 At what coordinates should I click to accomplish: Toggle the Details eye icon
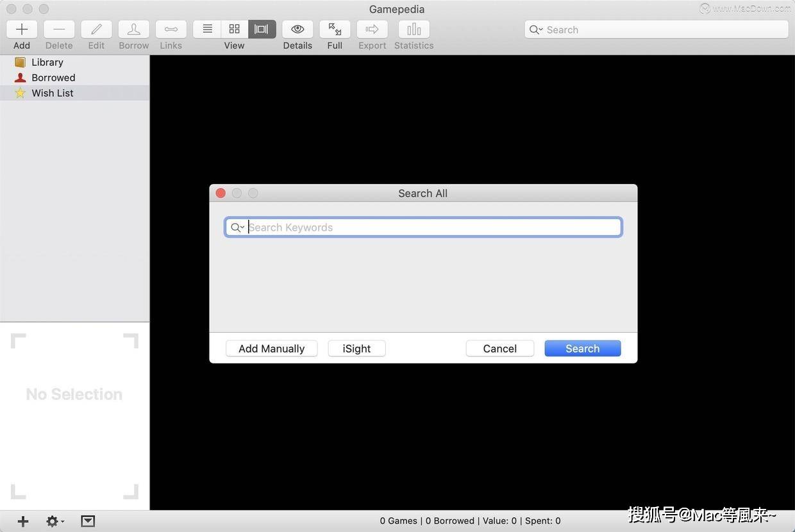coord(297,29)
